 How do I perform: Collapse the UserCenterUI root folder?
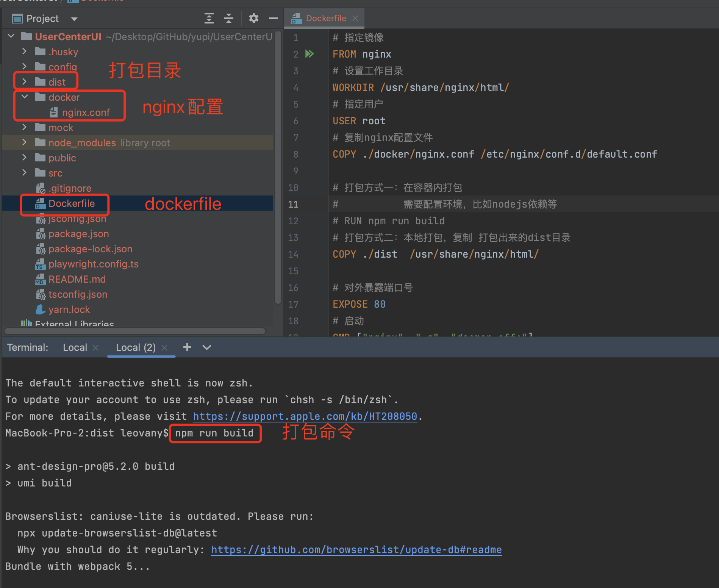(11, 36)
